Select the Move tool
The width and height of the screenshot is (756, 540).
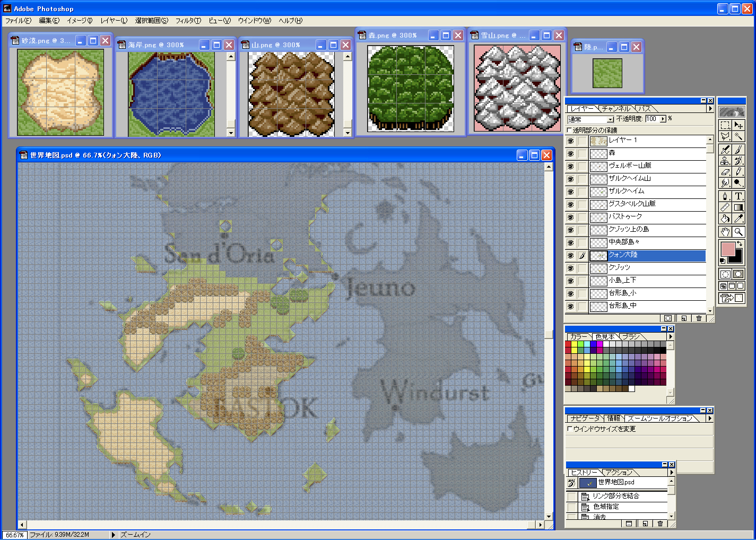coord(738,126)
